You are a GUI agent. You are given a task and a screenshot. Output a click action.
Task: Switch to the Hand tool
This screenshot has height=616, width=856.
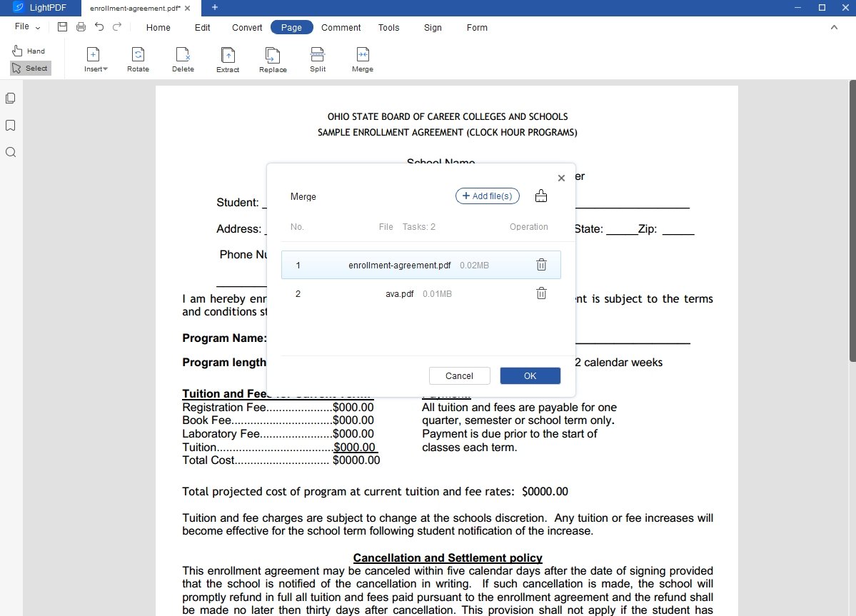click(29, 51)
